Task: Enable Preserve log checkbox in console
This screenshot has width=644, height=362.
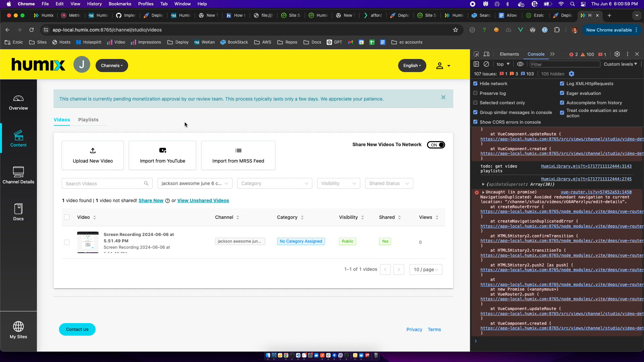Action: 475,93
